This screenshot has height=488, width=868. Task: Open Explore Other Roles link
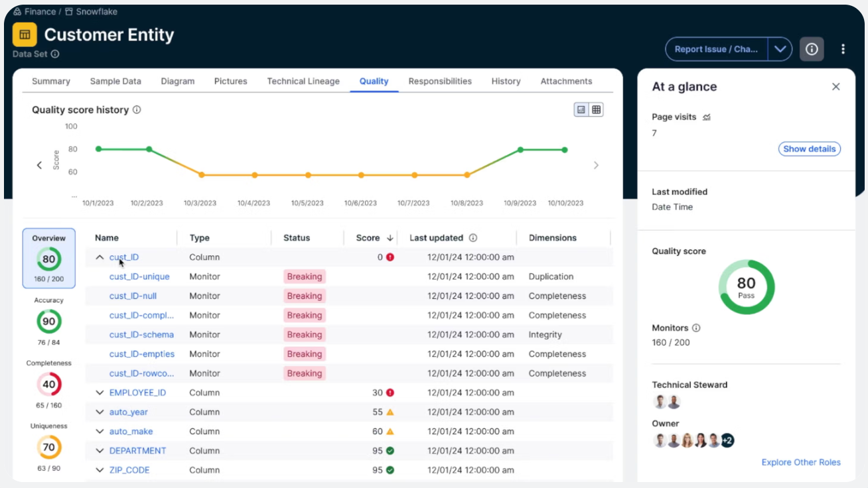coord(800,462)
